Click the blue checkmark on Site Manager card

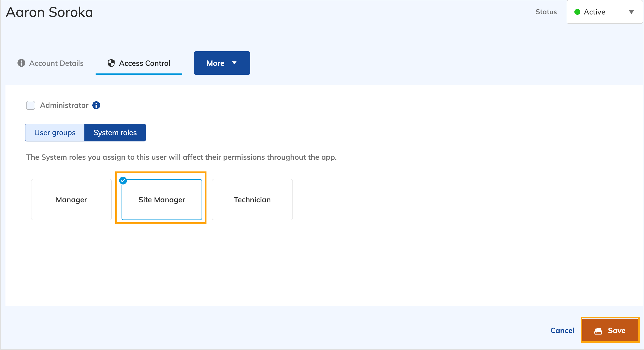(123, 180)
